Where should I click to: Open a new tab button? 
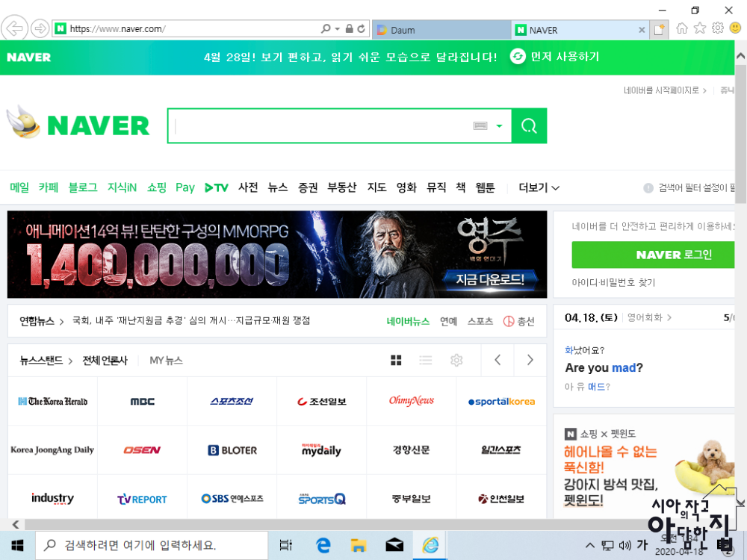pos(660,30)
